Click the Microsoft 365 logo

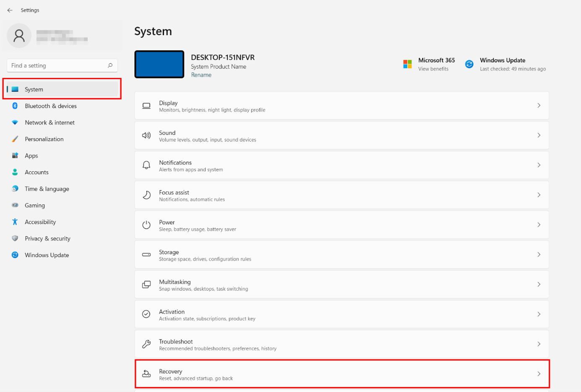(x=407, y=64)
